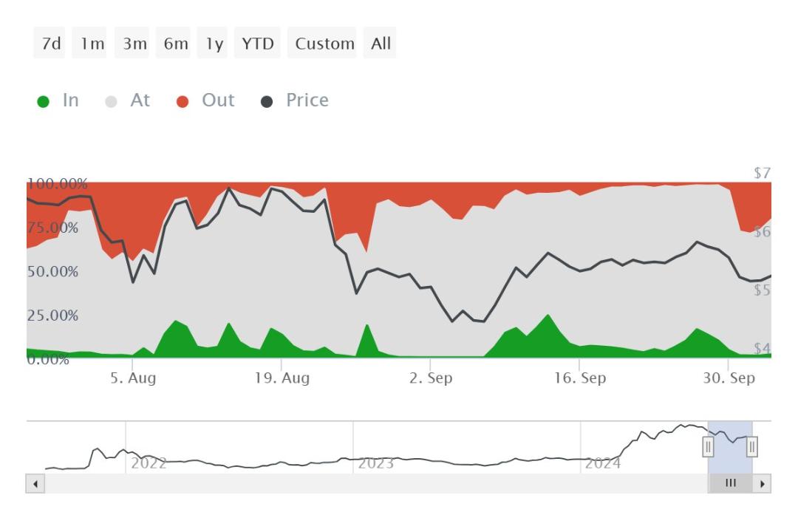Toggle the grey At series legend
The height and width of the screenshot is (532, 798).
click(127, 100)
